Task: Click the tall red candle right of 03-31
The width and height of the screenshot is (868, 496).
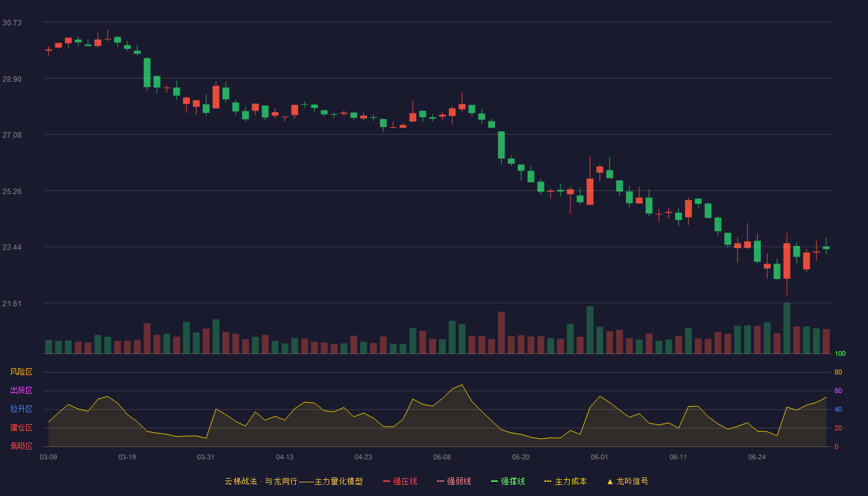Action: pos(216,97)
